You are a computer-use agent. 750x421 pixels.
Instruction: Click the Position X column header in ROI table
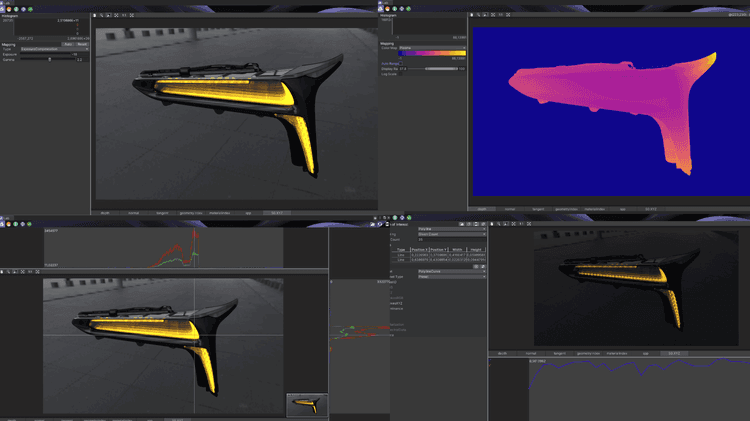click(419, 250)
